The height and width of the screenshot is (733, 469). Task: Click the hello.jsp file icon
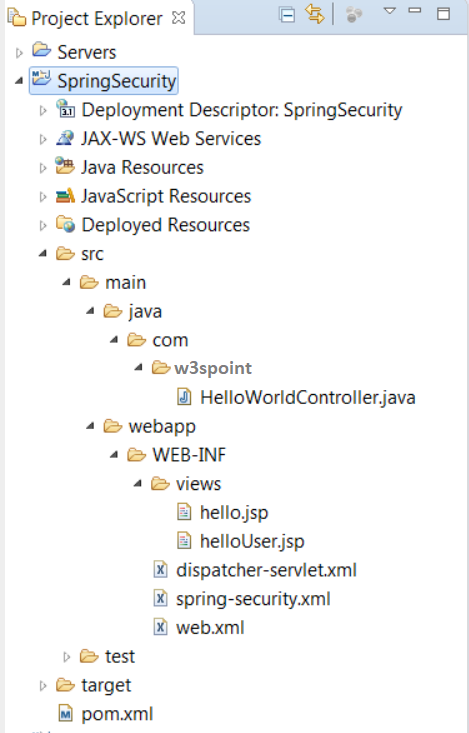pos(184,512)
